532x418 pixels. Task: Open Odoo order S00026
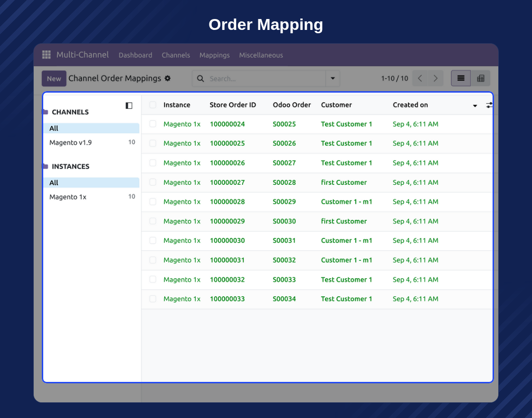point(285,143)
